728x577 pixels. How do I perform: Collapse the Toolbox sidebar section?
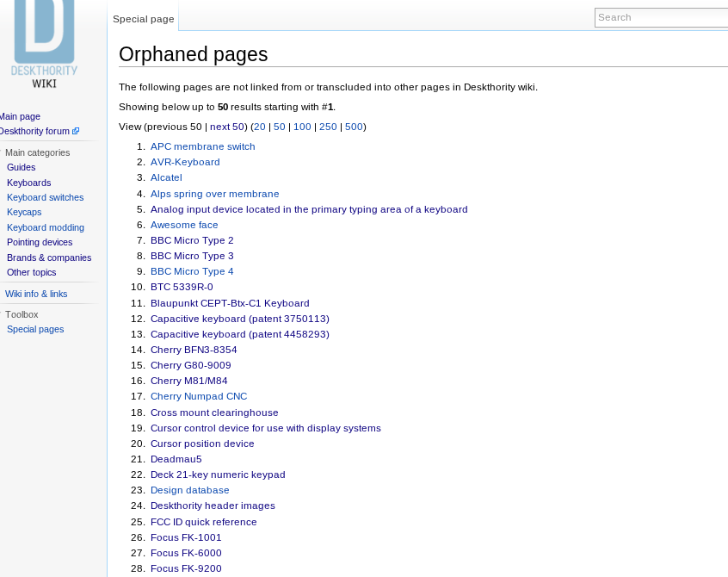point(22,314)
